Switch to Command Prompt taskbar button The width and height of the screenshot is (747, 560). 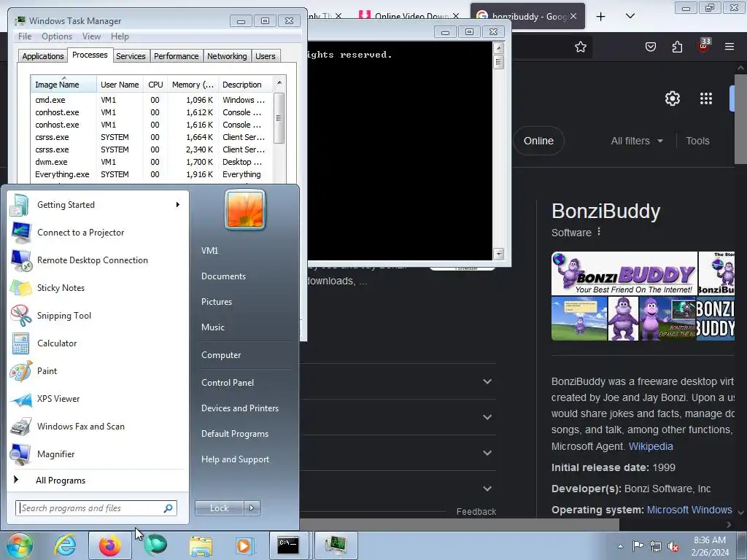289,545
